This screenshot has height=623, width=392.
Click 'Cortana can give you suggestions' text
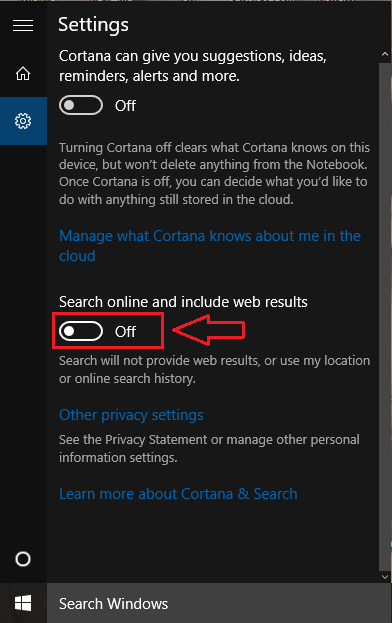click(x=193, y=66)
